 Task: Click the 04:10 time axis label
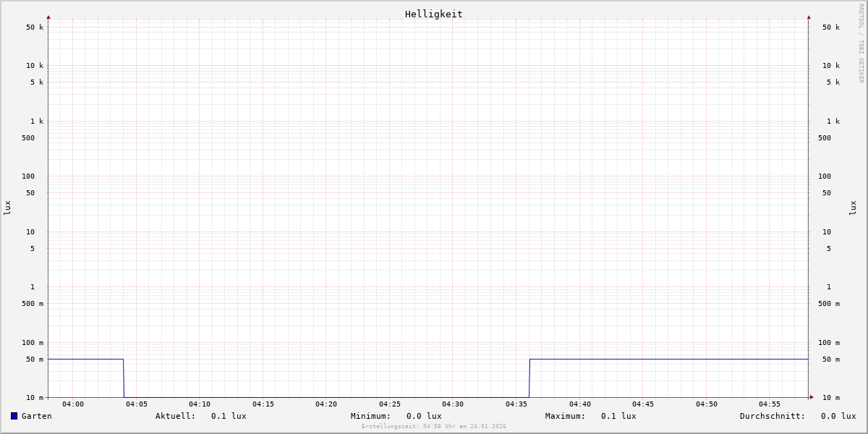[x=200, y=404]
